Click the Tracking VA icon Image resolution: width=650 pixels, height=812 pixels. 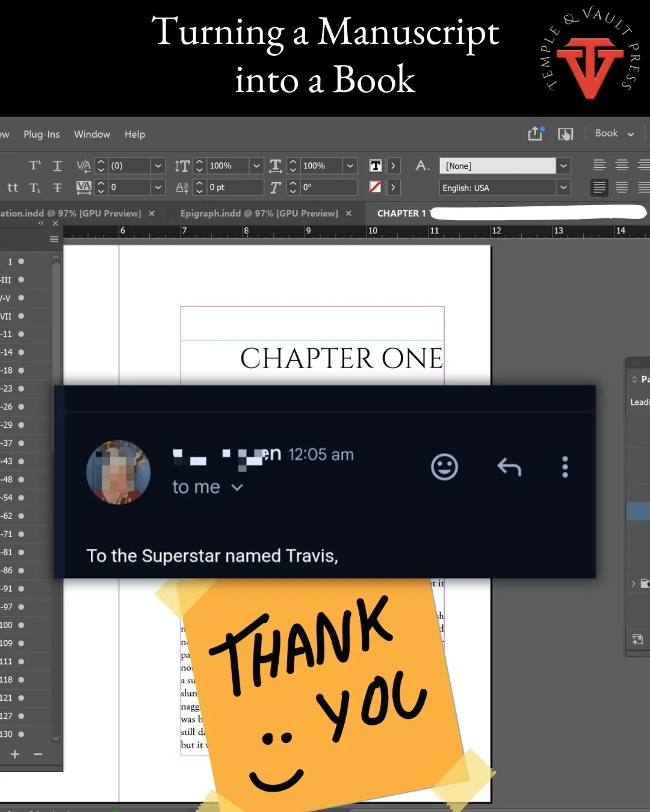84,188
